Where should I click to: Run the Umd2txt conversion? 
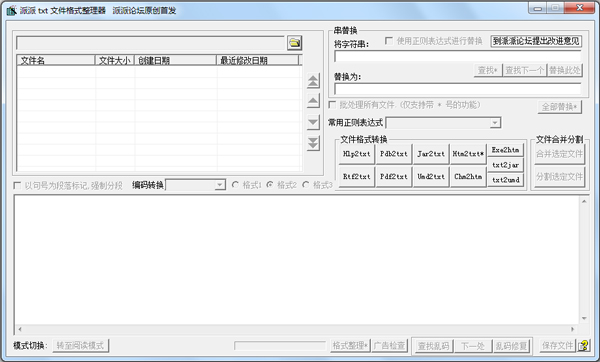click(431, 176)
